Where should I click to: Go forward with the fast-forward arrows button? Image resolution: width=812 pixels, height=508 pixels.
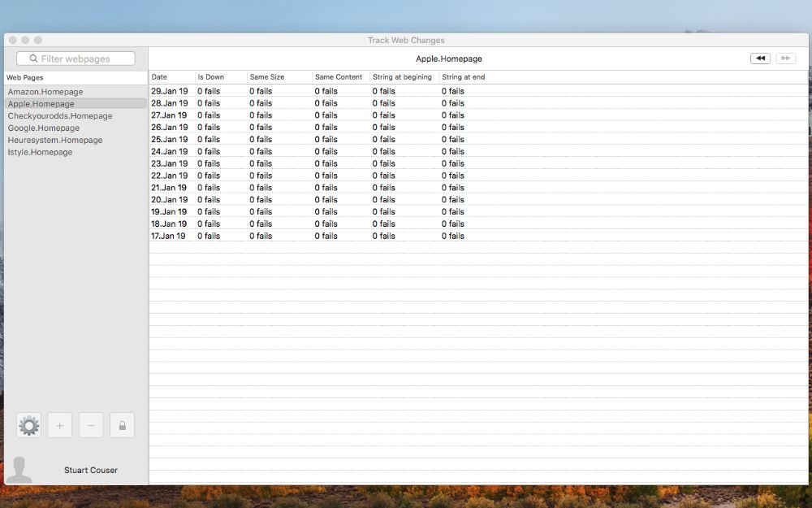click(x=785, y=59)
